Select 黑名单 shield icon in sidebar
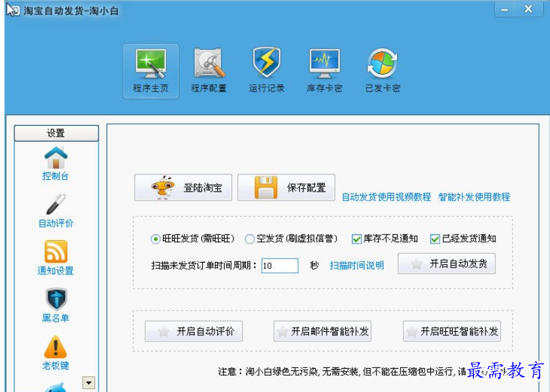The height and width of the screenshot is (392, 550). point(55,306)
